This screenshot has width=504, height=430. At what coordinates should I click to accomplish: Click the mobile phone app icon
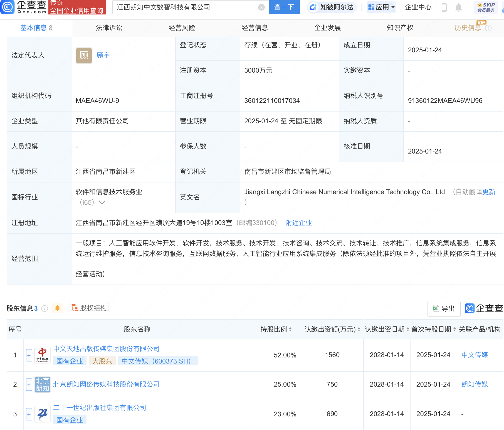[444, 8]
